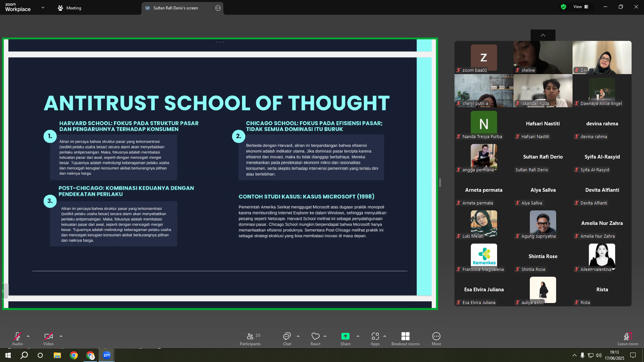Screen dimensions: 644x362
Task: Click angga permana's video tile
Action: 484,157
